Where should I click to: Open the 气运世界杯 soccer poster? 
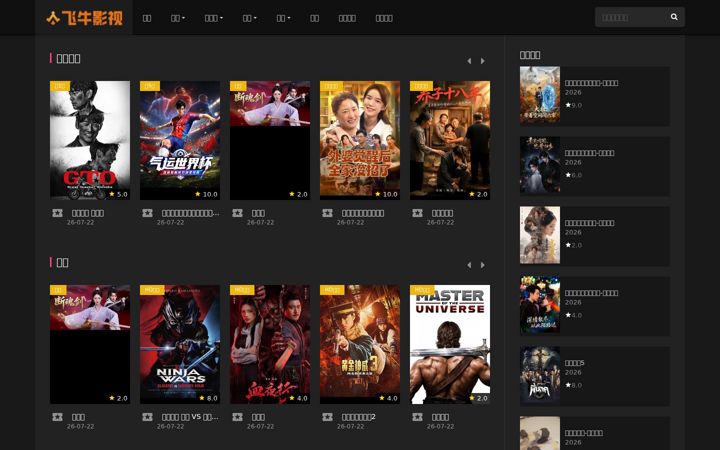[x=180, y=140]
